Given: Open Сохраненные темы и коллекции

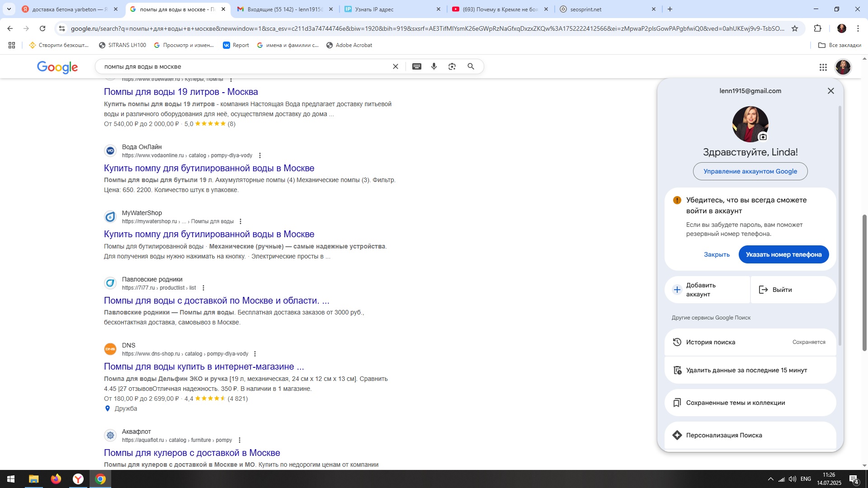Looking at the screenshot, I should coord(750,403).
